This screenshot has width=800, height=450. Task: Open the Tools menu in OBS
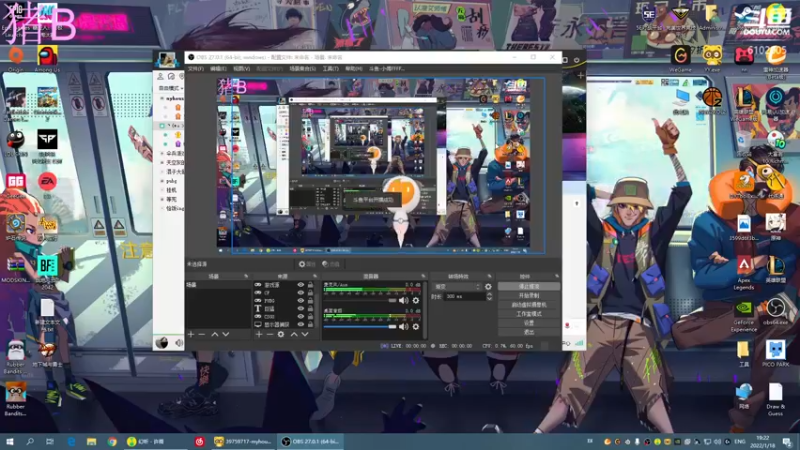point(330,68)
